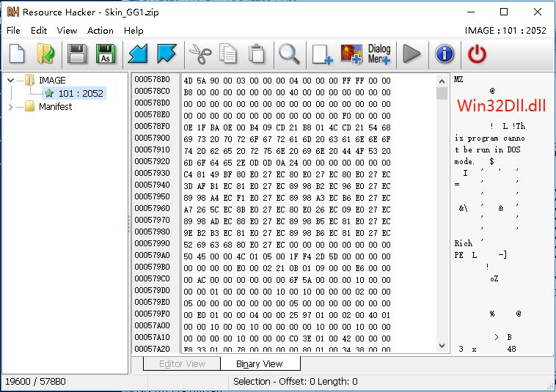
Task: Click the Dialog Merge toolbar button
Action: click(x=379, y=53)
